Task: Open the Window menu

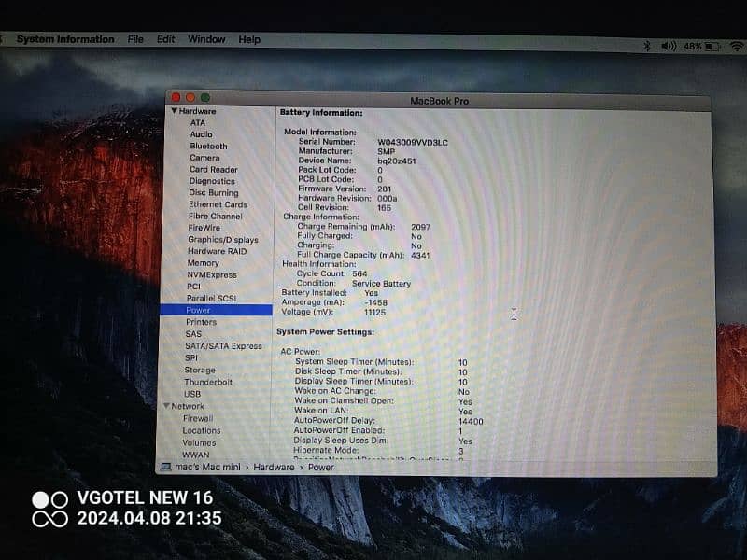Action: click(x=206, y=39)
